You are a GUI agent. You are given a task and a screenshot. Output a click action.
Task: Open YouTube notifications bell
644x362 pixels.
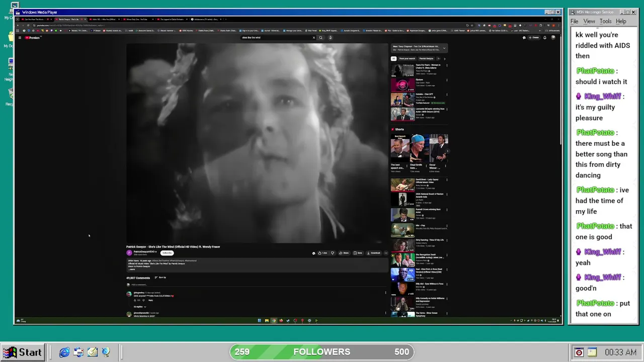544,38
